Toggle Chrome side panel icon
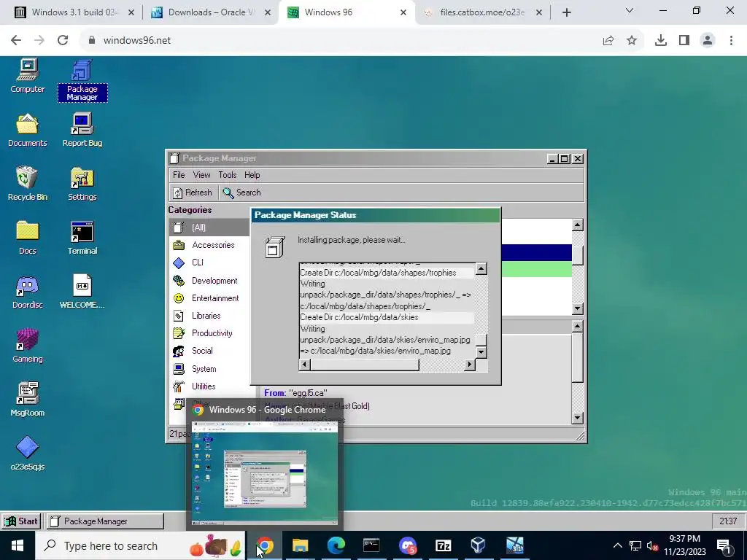 point(684,41)
